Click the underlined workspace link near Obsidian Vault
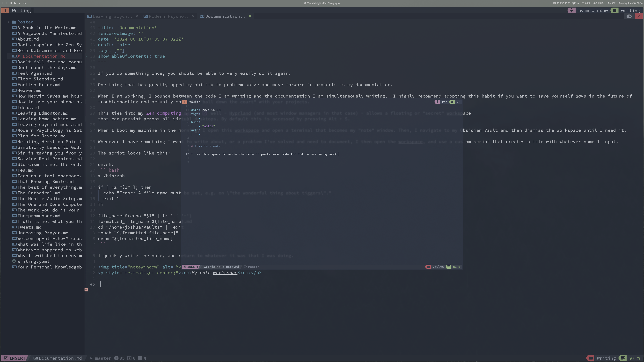The width and height of the screenshot is (644, 362). coord(569,130)
